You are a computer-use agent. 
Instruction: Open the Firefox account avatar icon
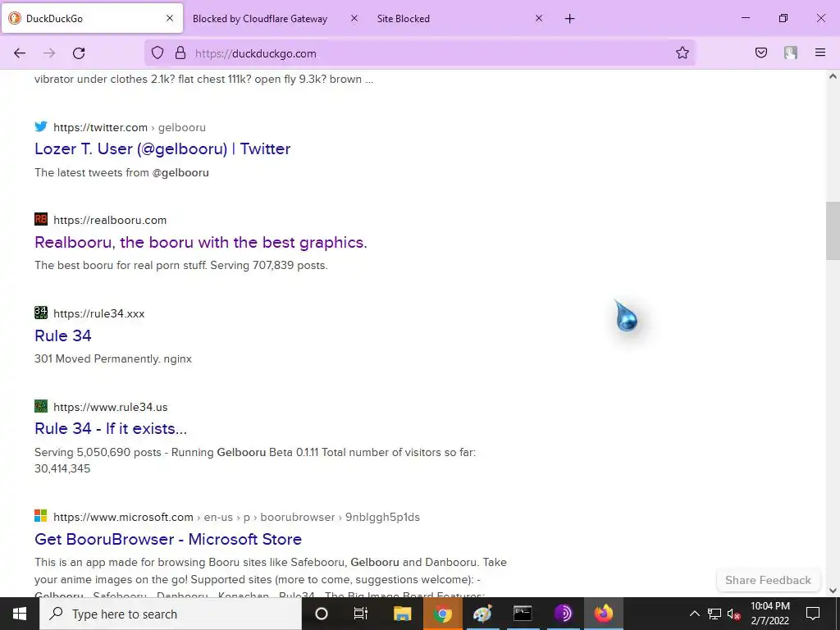point(791,52)
